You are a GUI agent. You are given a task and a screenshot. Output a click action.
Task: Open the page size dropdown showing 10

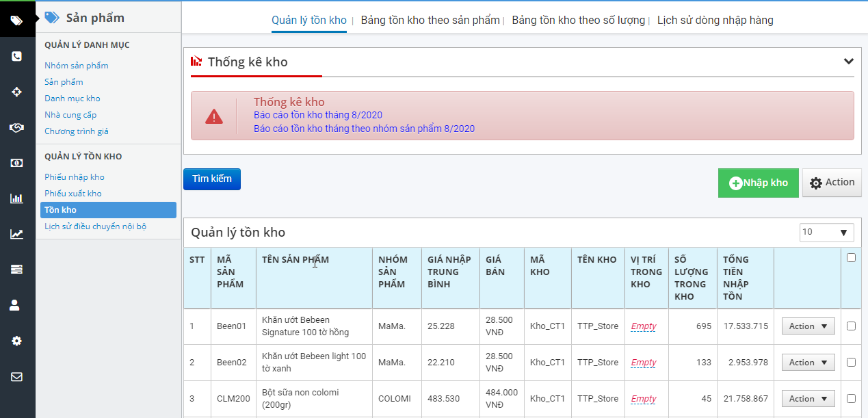coord(826,233)
